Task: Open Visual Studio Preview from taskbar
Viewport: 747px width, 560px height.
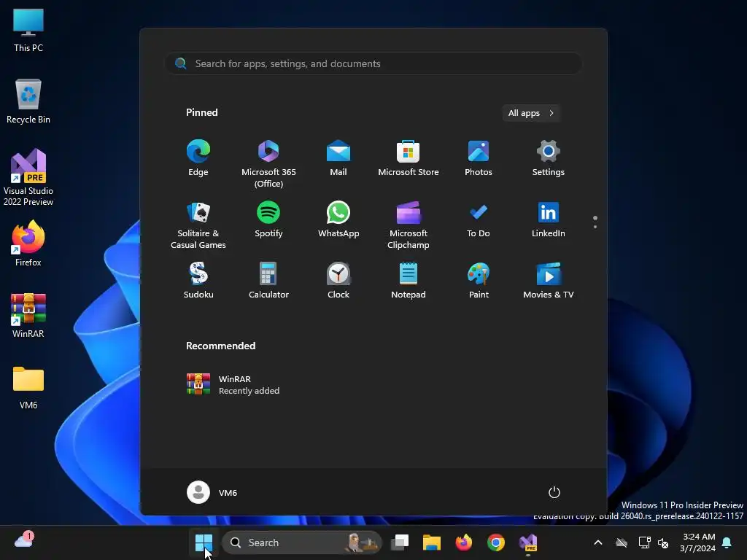Action: 528,542
